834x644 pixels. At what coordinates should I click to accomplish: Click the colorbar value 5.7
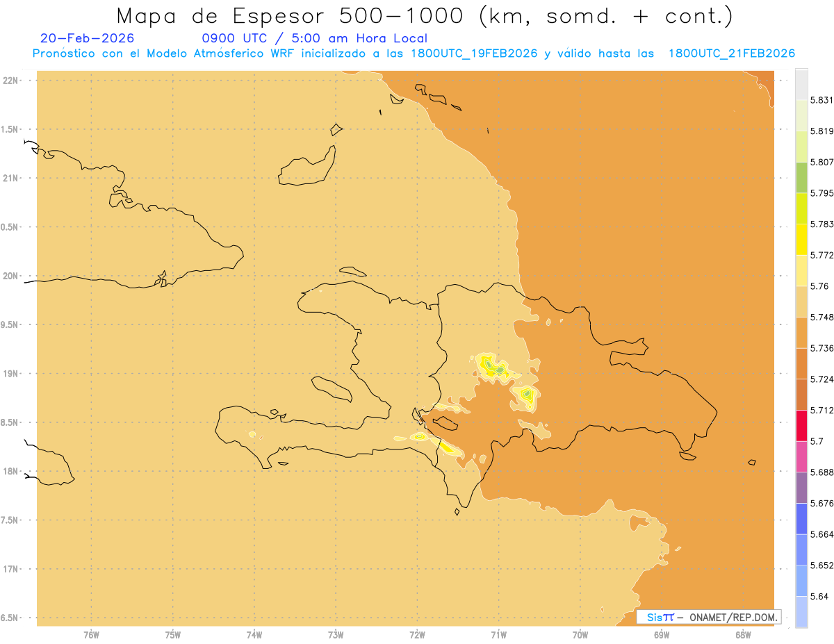[x=817, y=441]
